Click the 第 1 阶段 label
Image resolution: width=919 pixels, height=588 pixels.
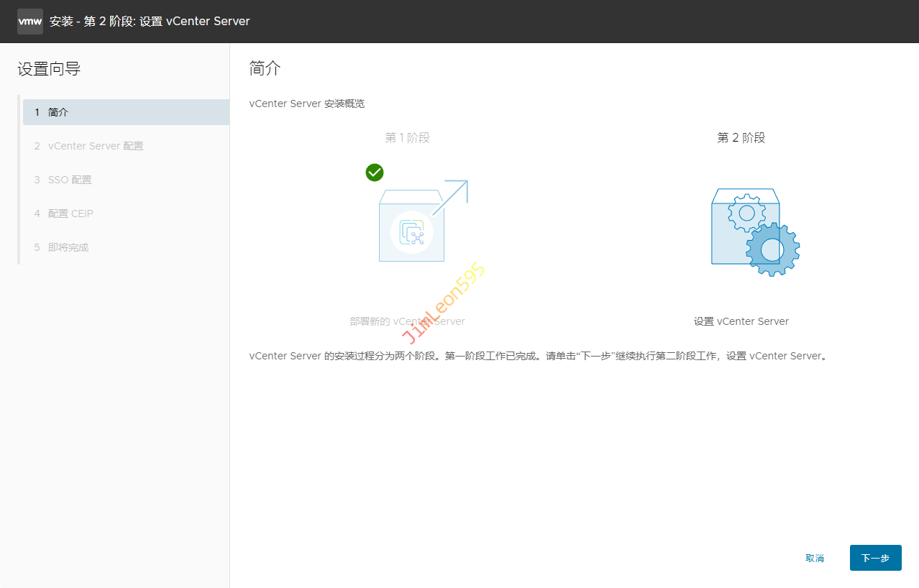coord(407,137)
